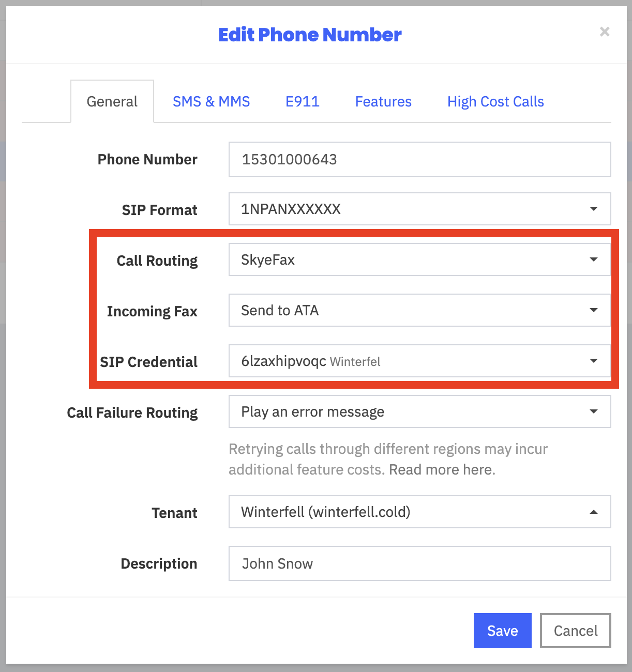Click the up arrow icon in Tenant field
This screenshot has width=632, height=672.
[x=594, y=512]
